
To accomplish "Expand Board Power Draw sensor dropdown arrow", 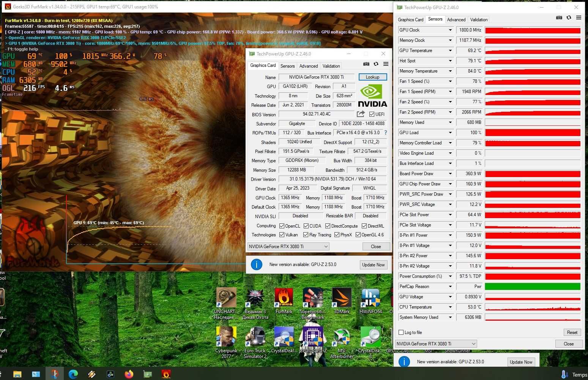I will tap(450, 174).
